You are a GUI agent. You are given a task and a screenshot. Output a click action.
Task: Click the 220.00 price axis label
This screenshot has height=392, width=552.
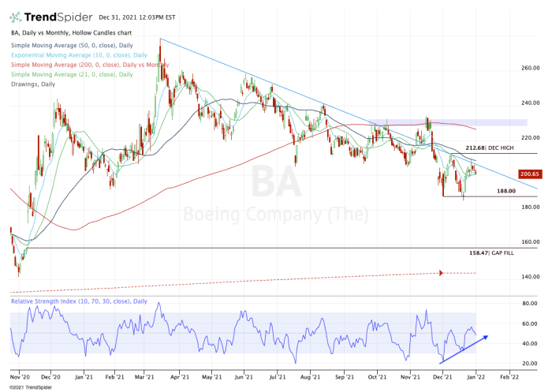[x=530, y=138]
